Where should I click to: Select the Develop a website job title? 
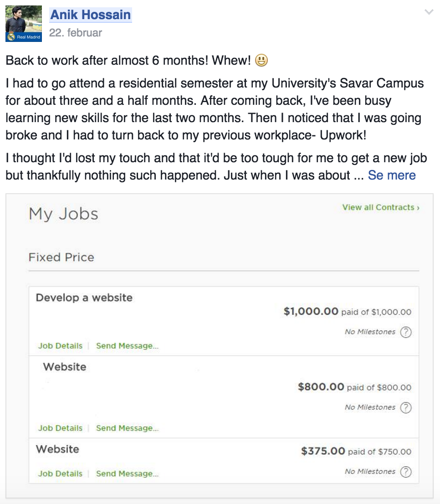click(84, 298)
